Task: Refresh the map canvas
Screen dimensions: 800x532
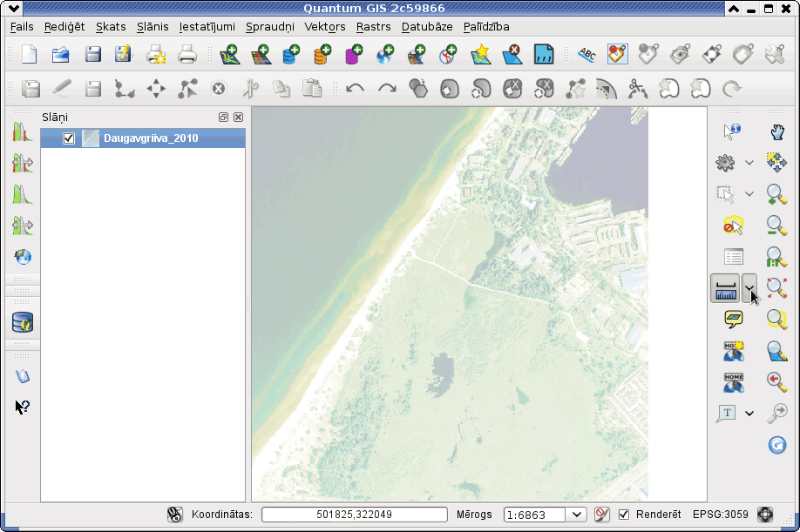Action: [777, 445]
